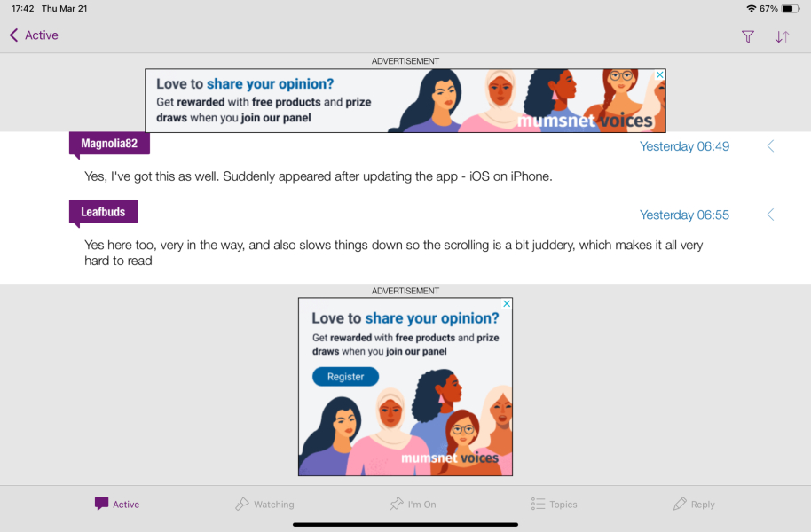Expand options chevron on Magnolia82's post
The width and height of the screenshot is (811, 532).
[770, 145]
